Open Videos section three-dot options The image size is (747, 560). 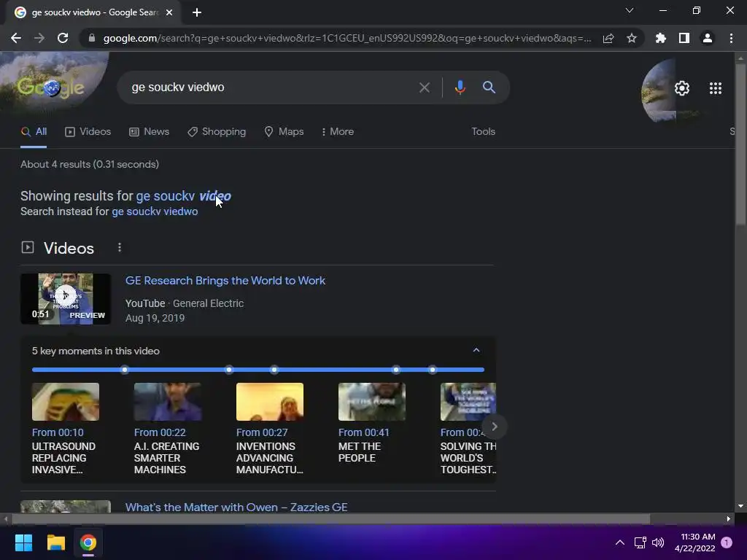pyautogui.click(x=120, y=248)
